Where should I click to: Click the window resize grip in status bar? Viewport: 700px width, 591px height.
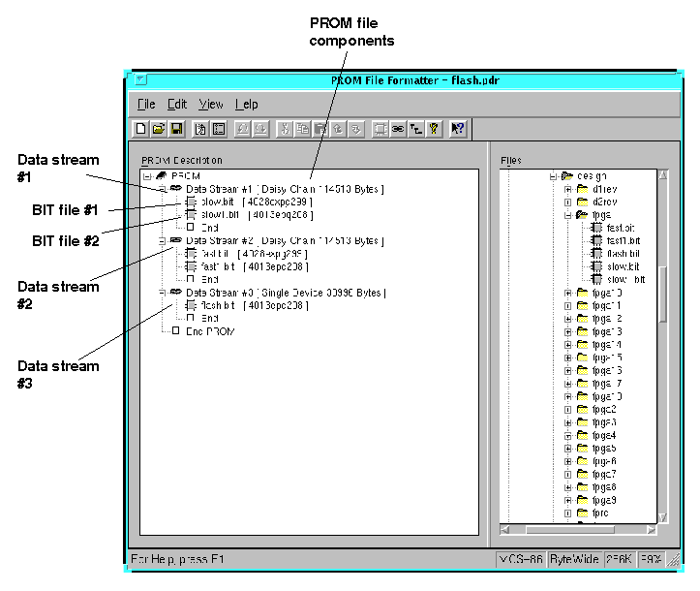coord(673,560)
